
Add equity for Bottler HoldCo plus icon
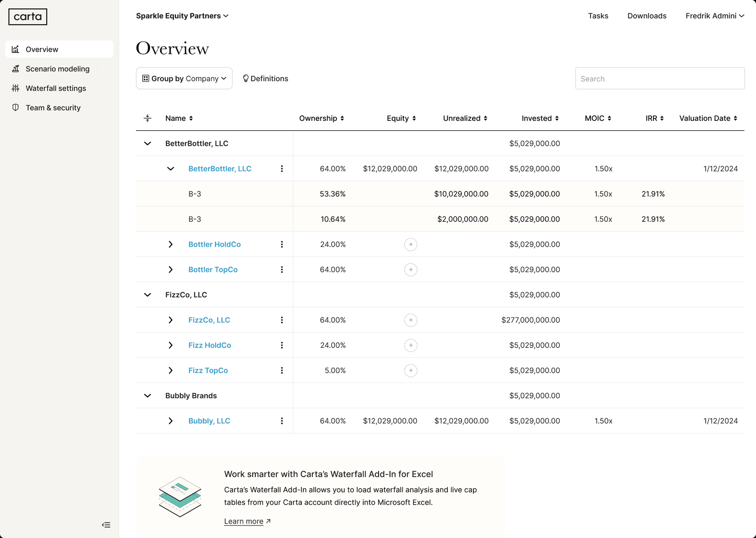coord(411,244)
